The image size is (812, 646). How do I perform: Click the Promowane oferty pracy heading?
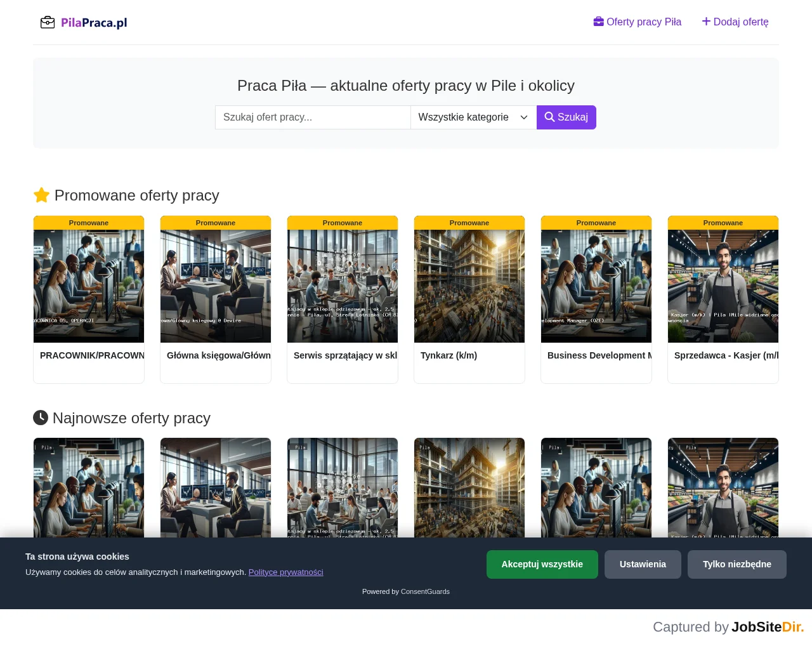137,195
